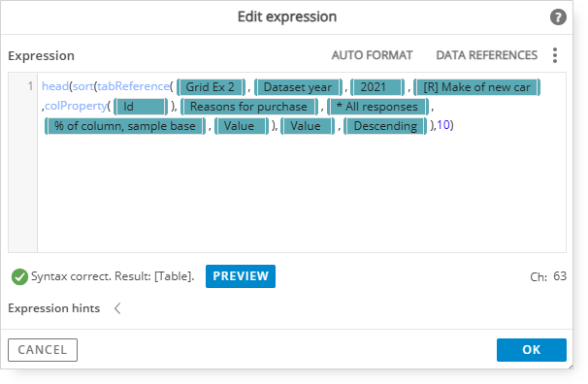Click the 2021 value token

(377, 87)
